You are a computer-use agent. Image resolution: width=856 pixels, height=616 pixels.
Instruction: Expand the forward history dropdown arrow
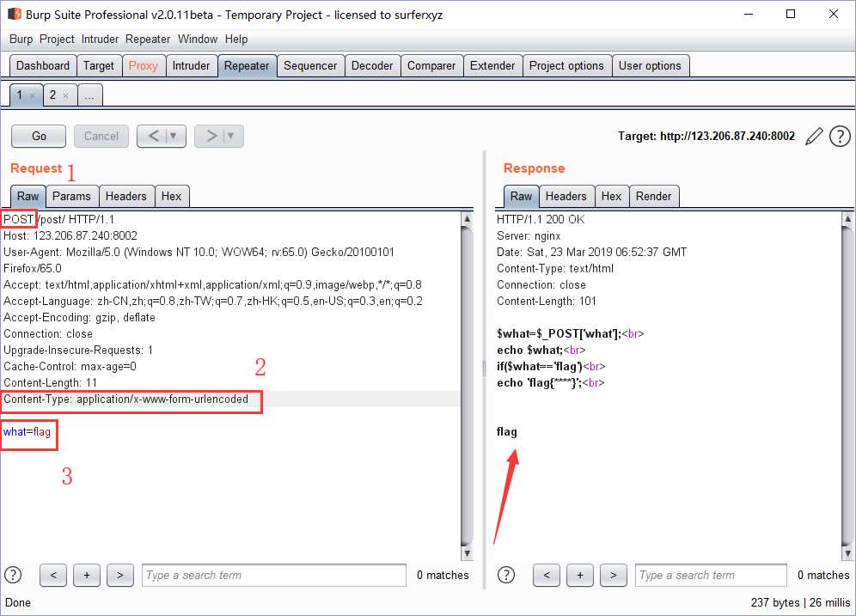(x=231, y=136)
